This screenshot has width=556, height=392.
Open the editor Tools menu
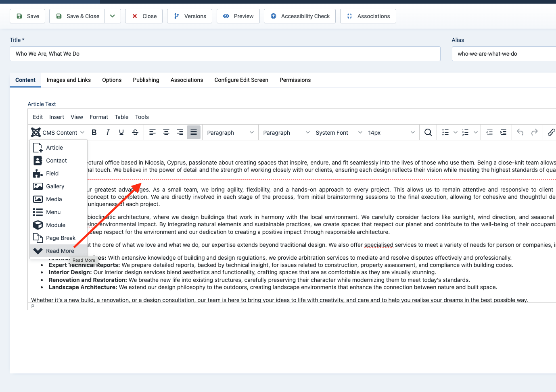coord(142,117)
